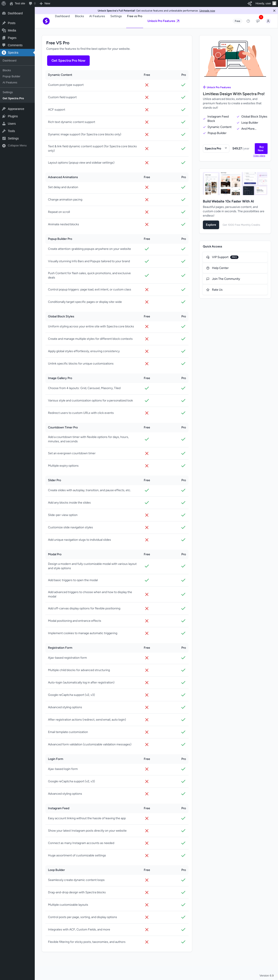This screenshot has width=278, height=980.
Task: Switch to the Blocks tab
Action: click(79, 16)
